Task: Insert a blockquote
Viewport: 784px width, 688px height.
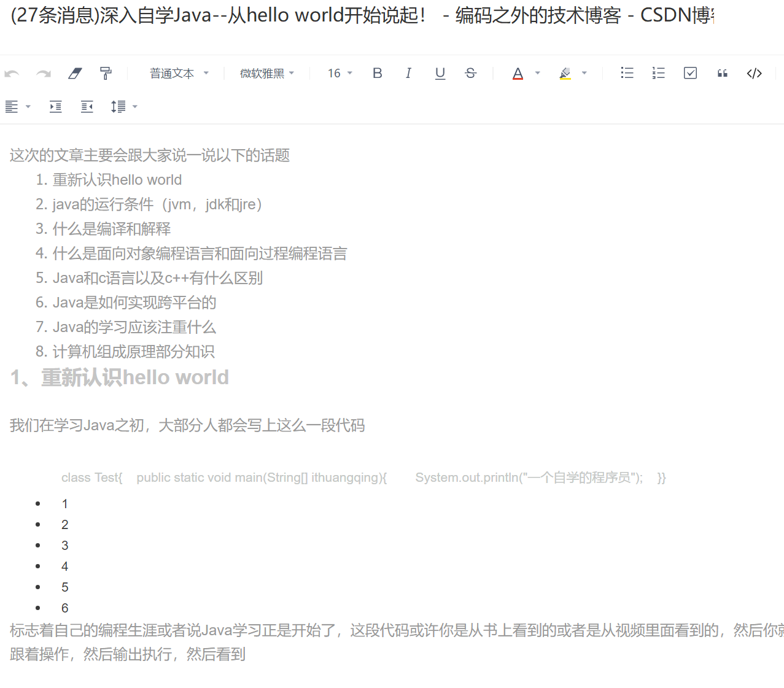Action: (x=722, y=73)
